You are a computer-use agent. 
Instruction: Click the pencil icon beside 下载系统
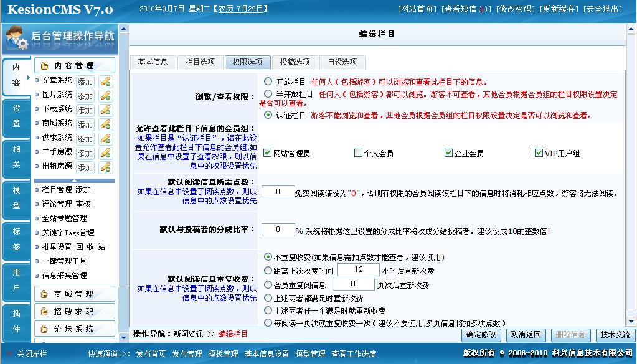point(106,110)
